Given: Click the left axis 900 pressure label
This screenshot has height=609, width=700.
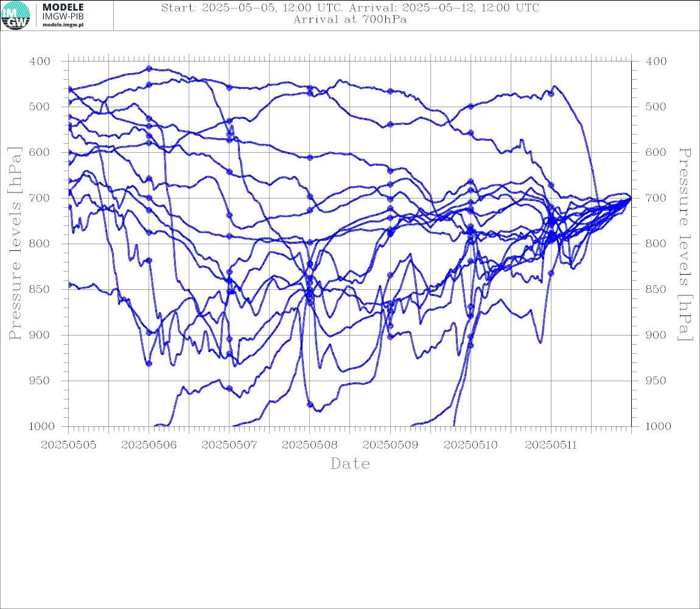Looking at the screenshot, I should 40,335.
